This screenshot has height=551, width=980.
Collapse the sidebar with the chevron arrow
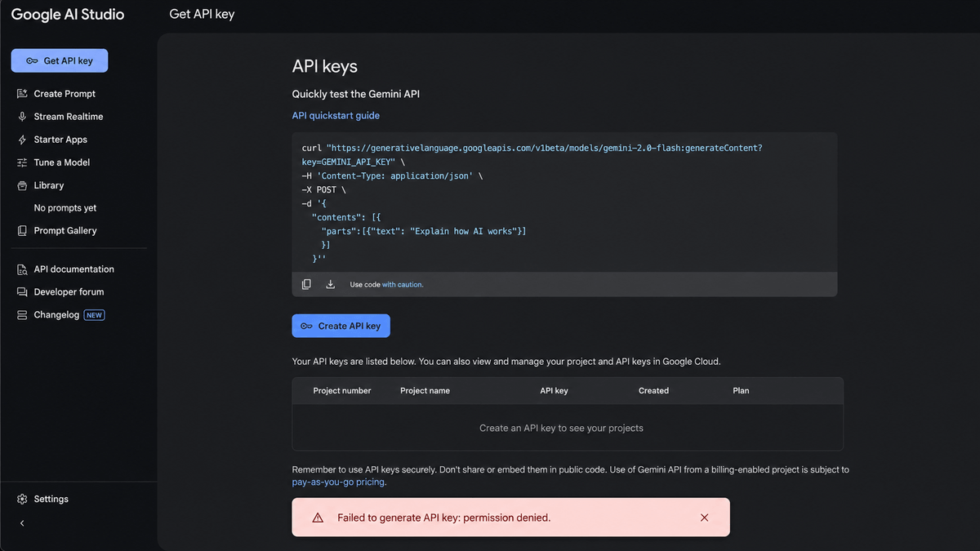(x=22, y=523)
